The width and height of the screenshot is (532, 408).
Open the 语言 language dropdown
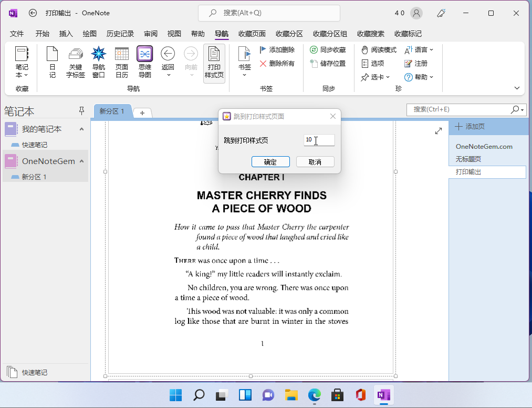point(419,50)
